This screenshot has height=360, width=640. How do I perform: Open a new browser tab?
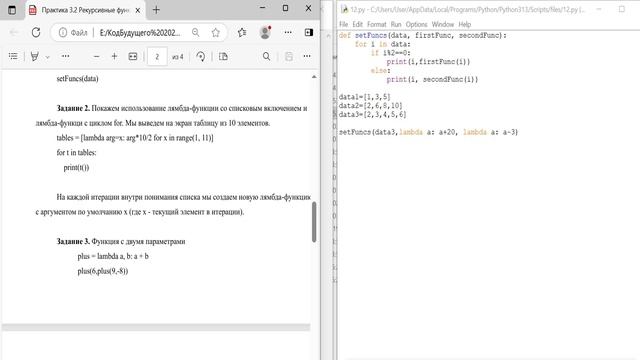coord(156,10)
